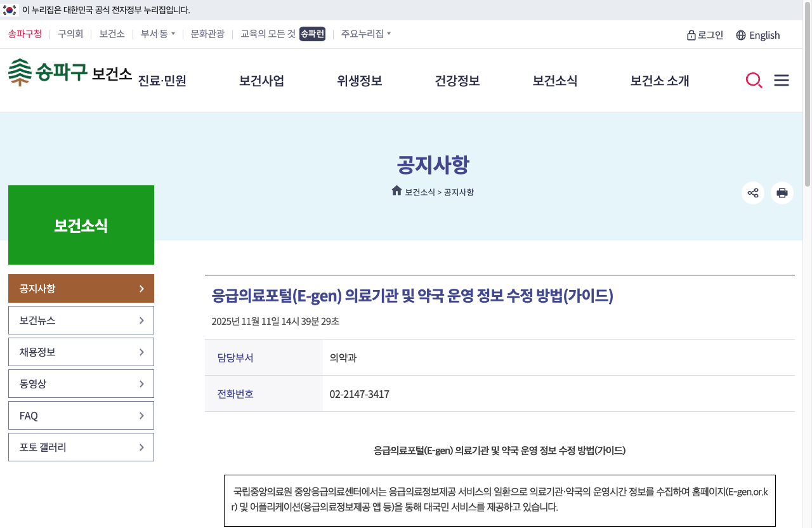Open FAQ sidebar item
812x528 pixels.
pyautogui.click(x=81, y=415)
